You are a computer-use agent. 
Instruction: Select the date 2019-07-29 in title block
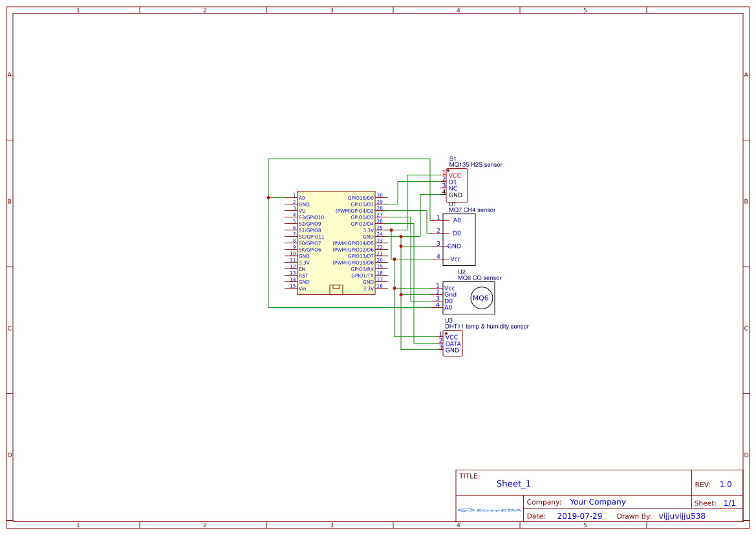point(581,516)
